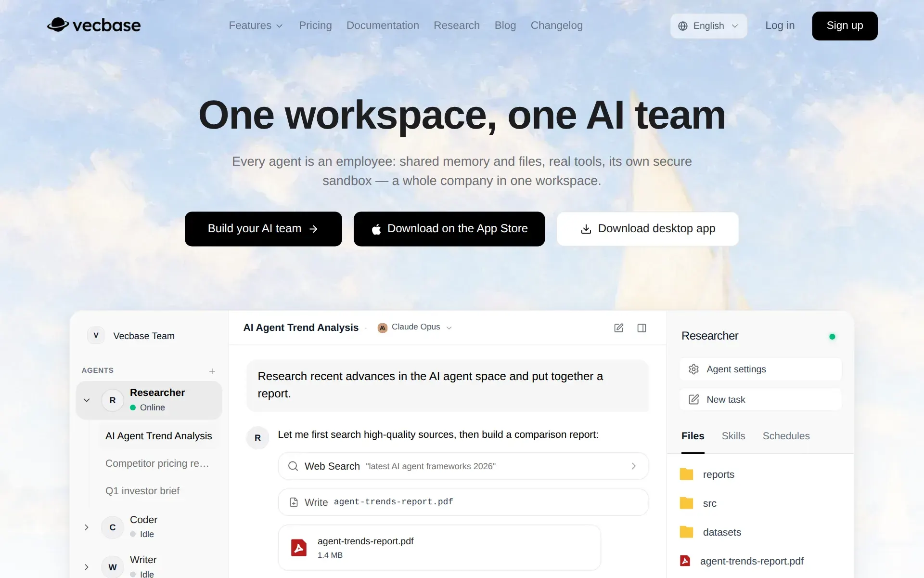Switch to the Files tab
The image size is (924, 578).
pyautogui.click(x=693, y=436)
